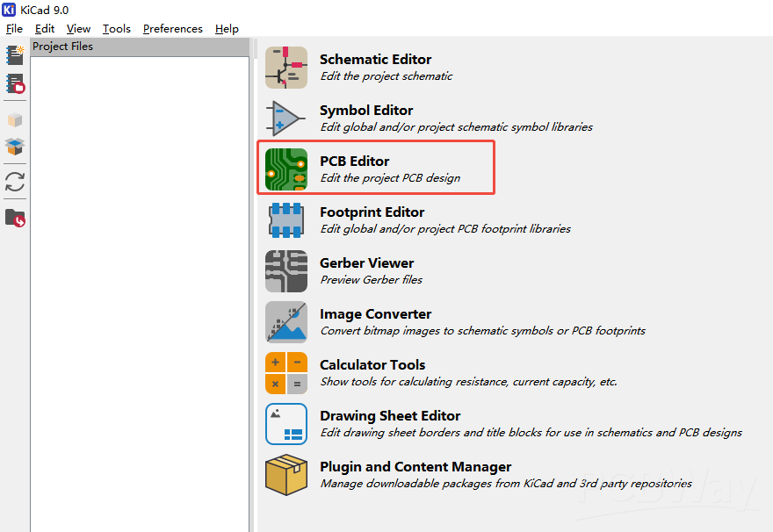Open the Tools menu
This screenshot has height=532, width=773.
tap(116, 29)
